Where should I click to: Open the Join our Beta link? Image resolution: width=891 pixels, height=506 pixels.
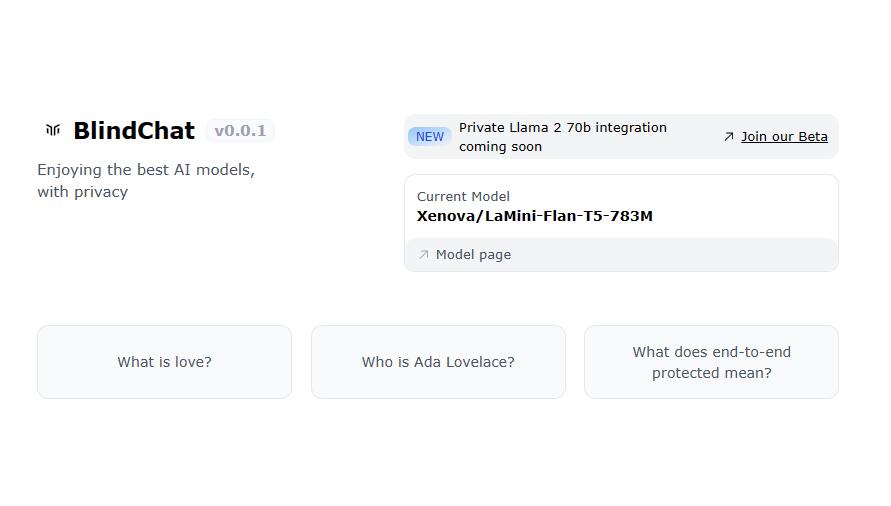pyautogui.click(x=784, y=136)
